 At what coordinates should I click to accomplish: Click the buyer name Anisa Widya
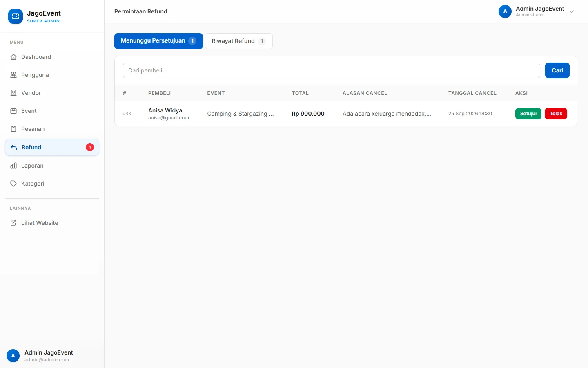point(165,110)
